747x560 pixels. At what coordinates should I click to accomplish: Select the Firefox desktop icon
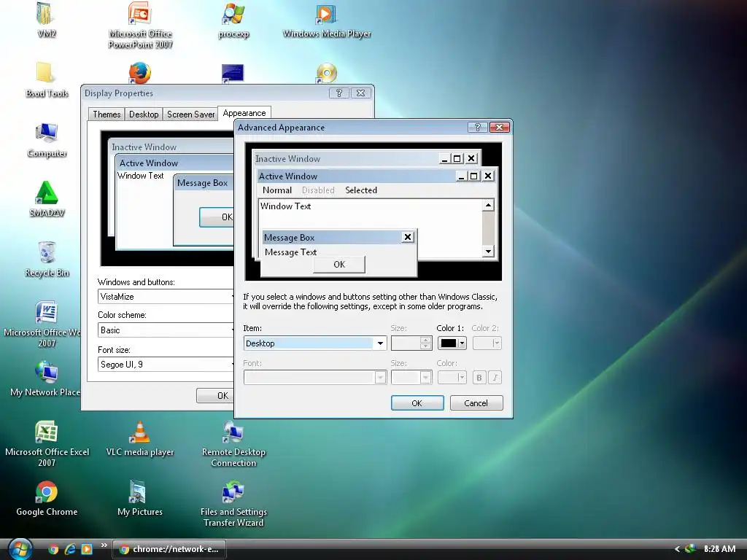click(x=139, y=73)
